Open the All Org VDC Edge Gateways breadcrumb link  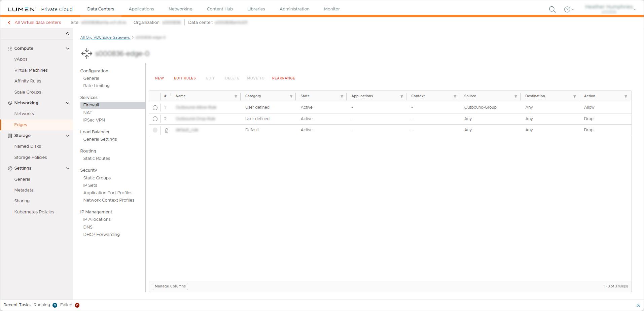[x=105, y=37]
